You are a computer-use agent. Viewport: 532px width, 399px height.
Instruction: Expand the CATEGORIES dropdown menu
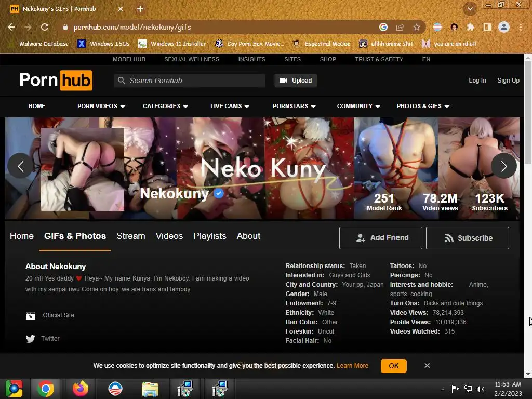point(165,106)
